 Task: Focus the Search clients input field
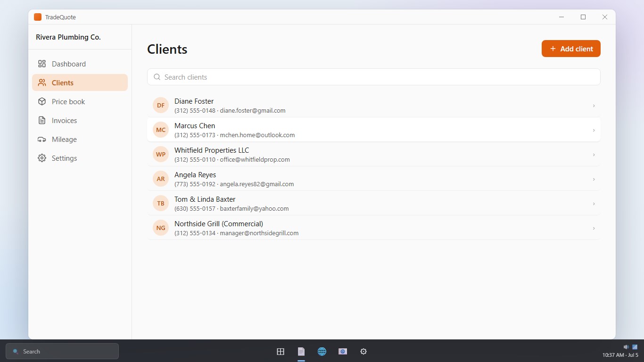point(373,77)
